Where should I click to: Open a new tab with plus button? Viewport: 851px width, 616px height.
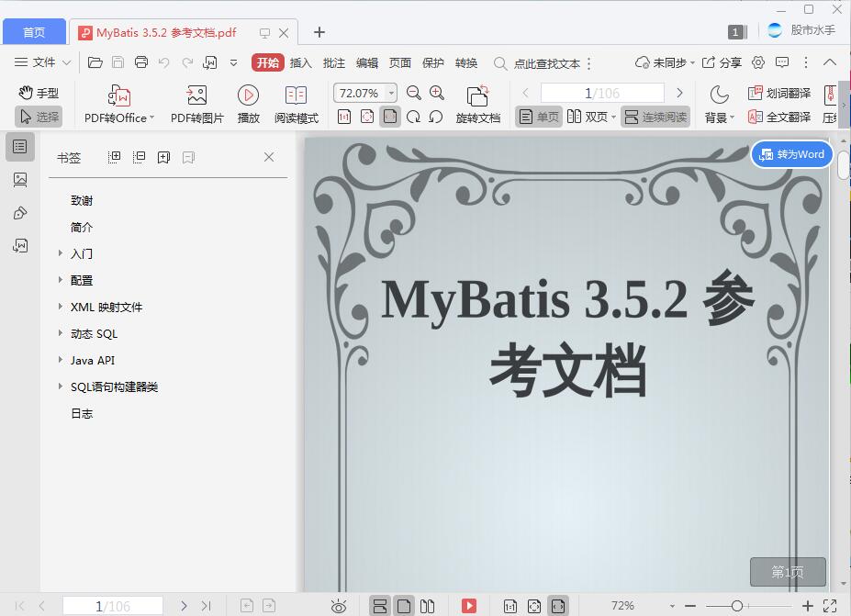pos(319,32)
